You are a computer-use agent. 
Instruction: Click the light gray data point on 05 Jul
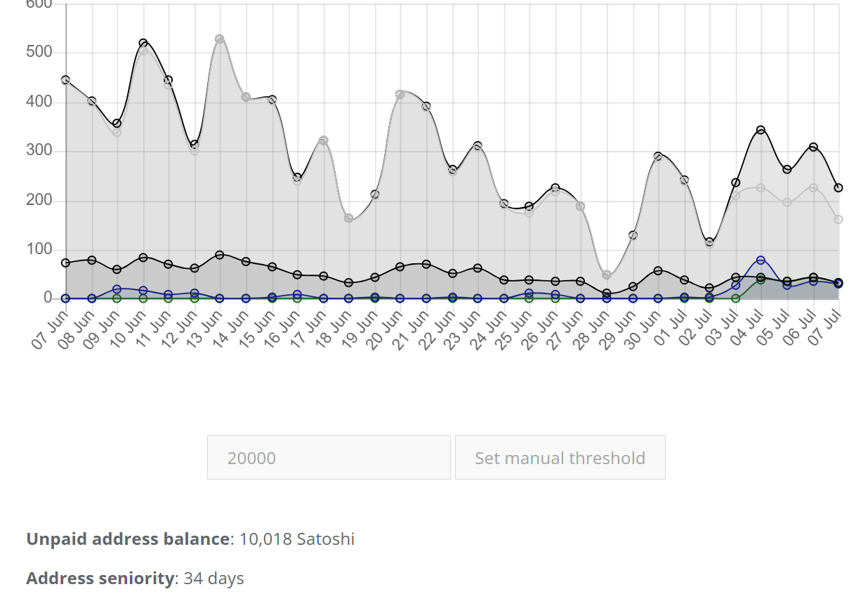click(787, 202)
